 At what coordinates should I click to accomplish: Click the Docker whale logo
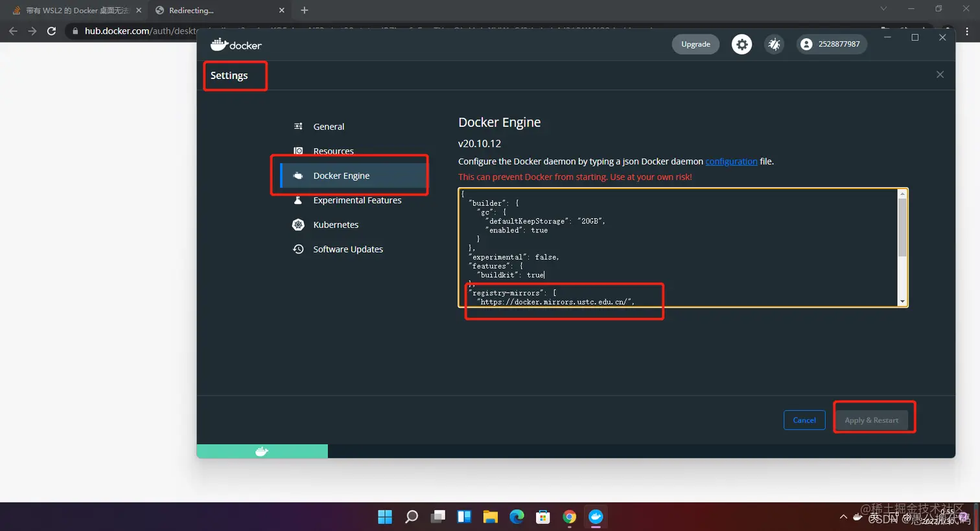236,45
